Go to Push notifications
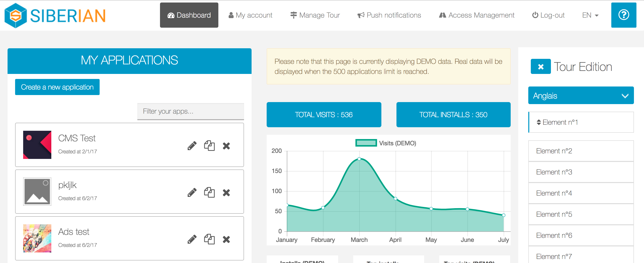644x263 pixels. (x=389, y=15)
